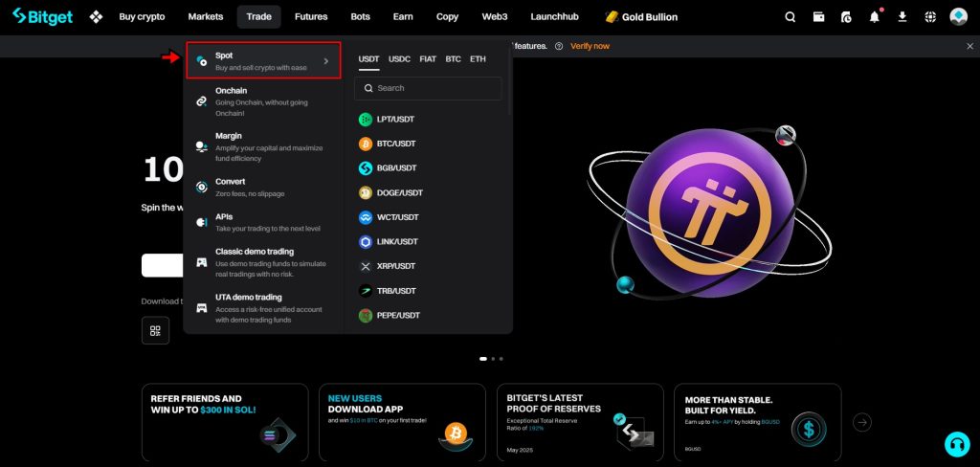Click the pair Search field
Image resolution: width=980 pixels, height=467 pixels.
[428, 88]
